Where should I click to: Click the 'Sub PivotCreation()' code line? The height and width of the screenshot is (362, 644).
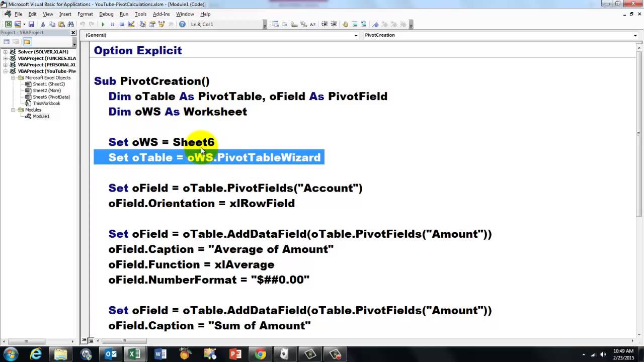(x=152, y=81)
